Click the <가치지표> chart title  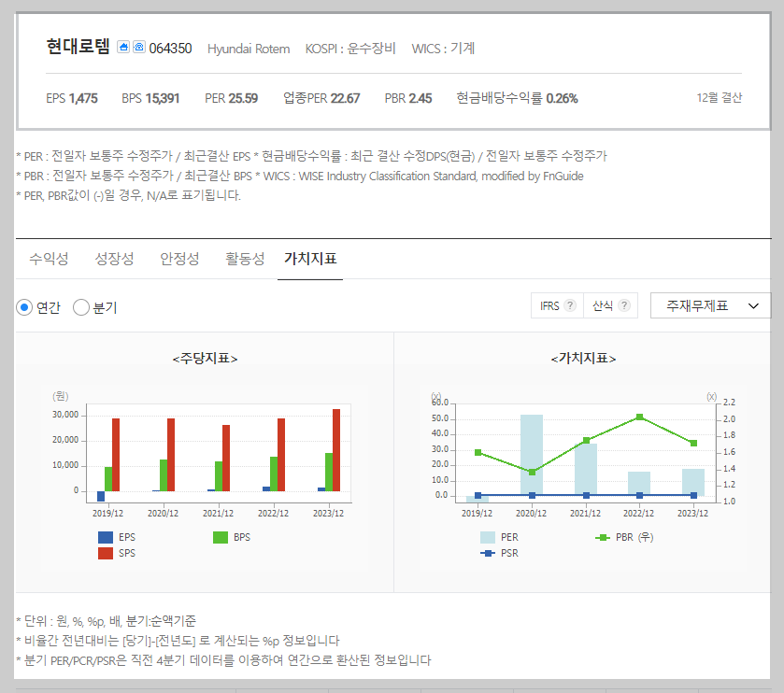pos(583,359)
